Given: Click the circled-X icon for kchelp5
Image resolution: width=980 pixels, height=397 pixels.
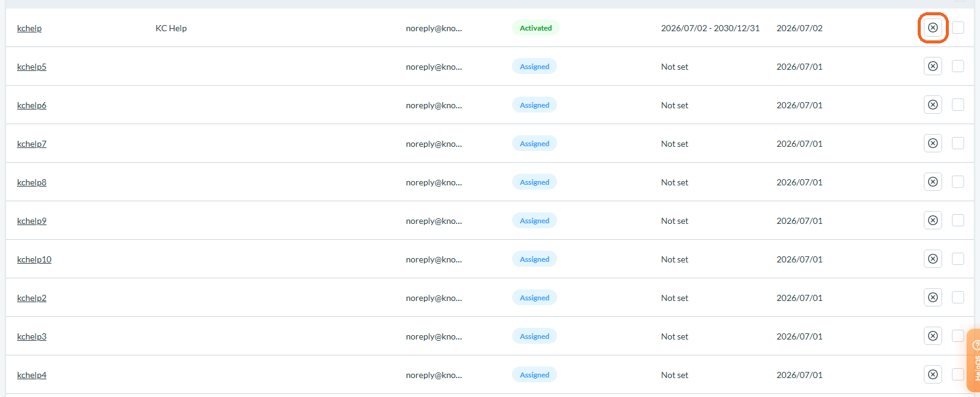Looking at the screenshot, I should (x=933, y=66).
